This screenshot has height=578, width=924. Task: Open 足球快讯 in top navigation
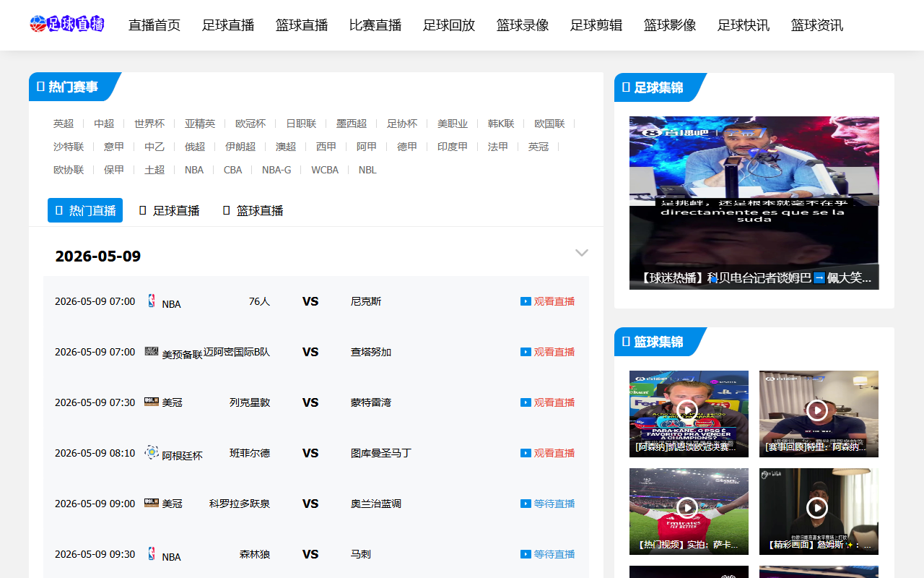point(744,25)
